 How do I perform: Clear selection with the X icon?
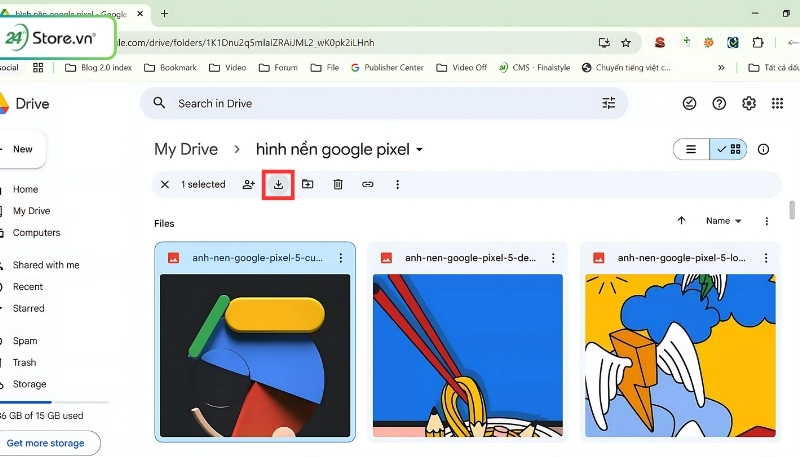(165, 185)
